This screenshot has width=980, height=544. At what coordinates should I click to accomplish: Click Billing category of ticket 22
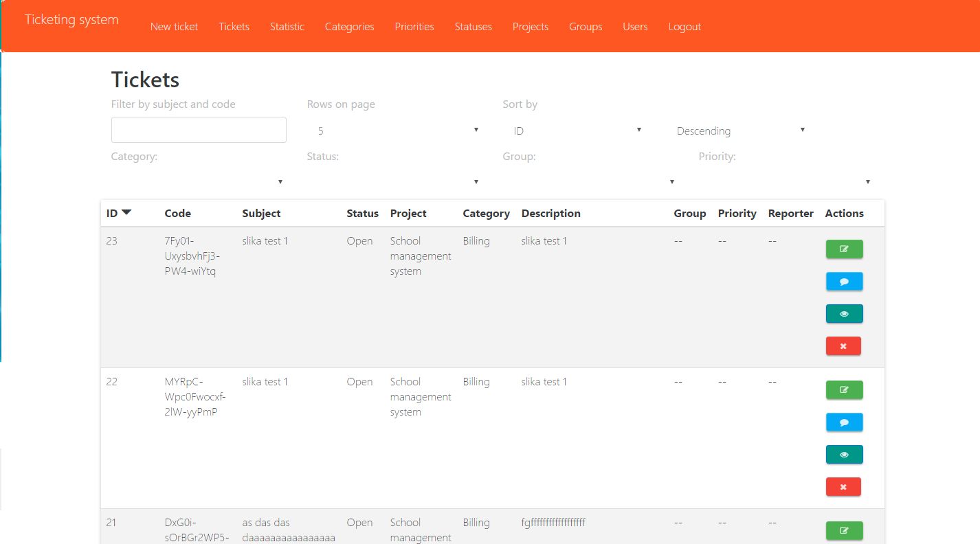pyautogui.click(x=476, y=382)
